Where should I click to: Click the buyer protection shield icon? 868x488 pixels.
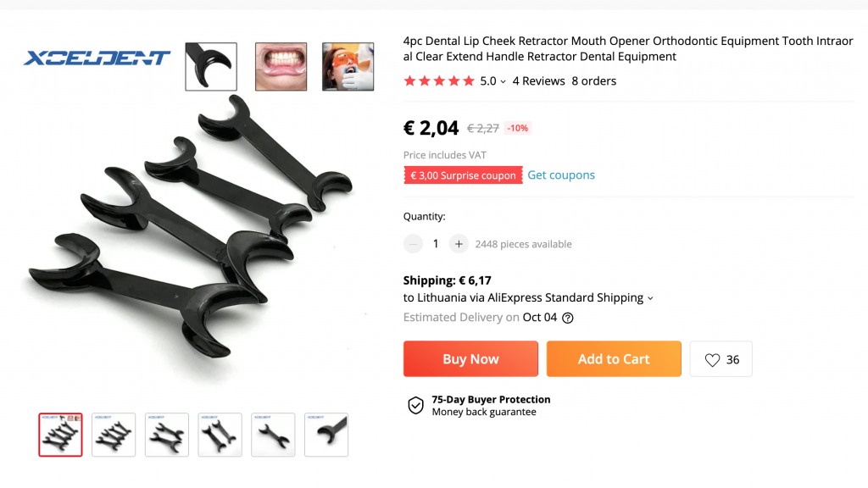point(415,406)
